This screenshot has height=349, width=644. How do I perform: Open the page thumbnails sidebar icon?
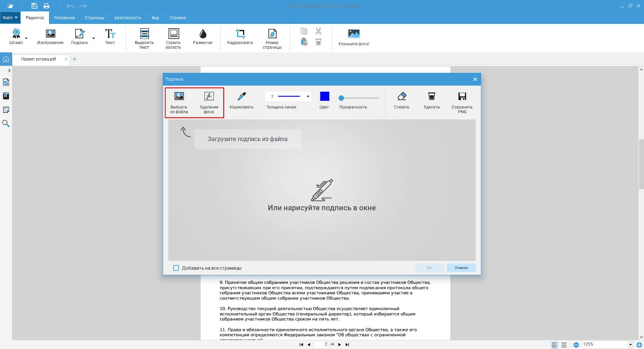point(6,83)
